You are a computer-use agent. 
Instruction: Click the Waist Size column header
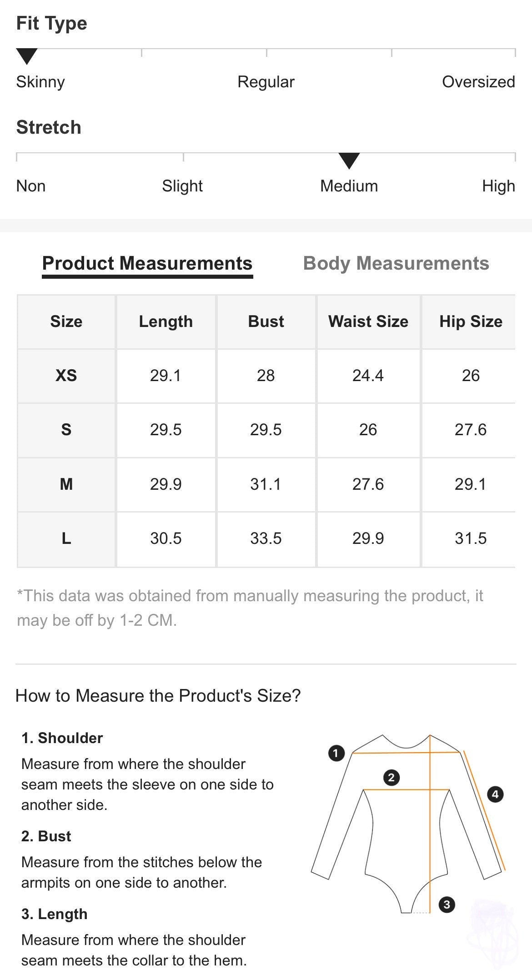(368, 322)
